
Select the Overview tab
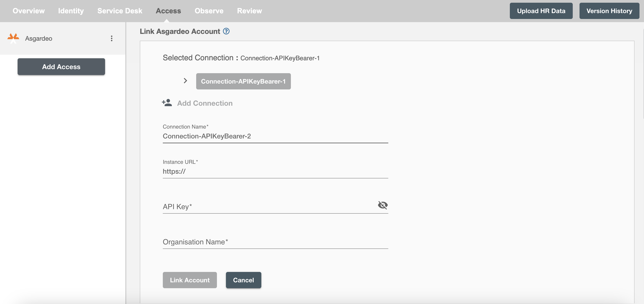(29, 11)
